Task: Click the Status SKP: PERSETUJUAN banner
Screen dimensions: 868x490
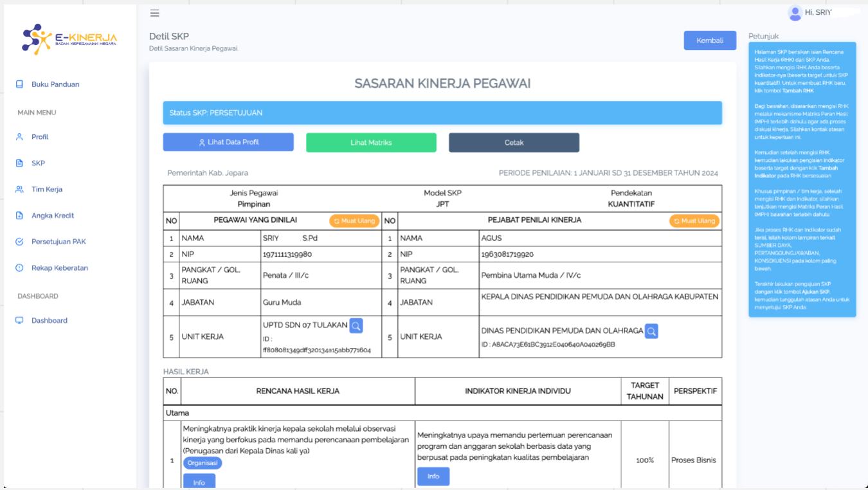Action: (x=442, y=113)
